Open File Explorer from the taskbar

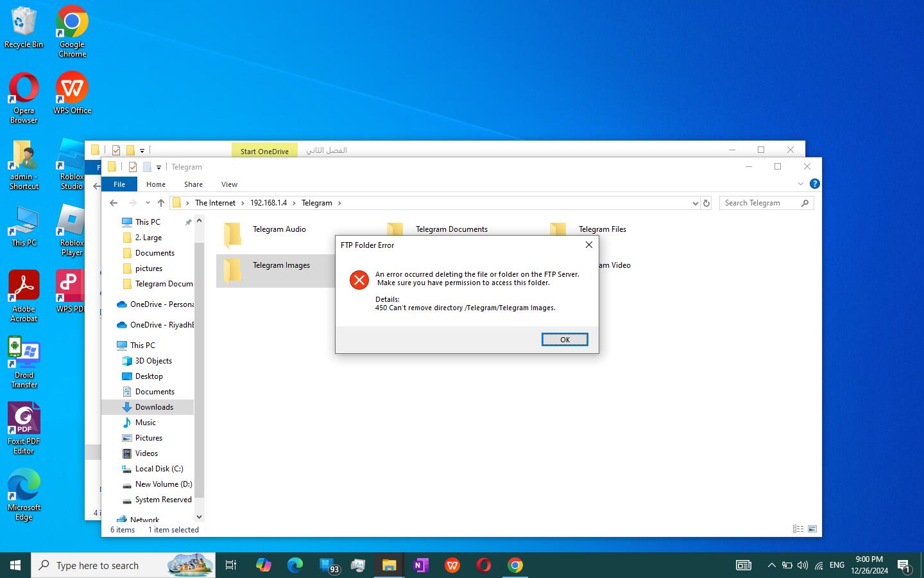389,565
